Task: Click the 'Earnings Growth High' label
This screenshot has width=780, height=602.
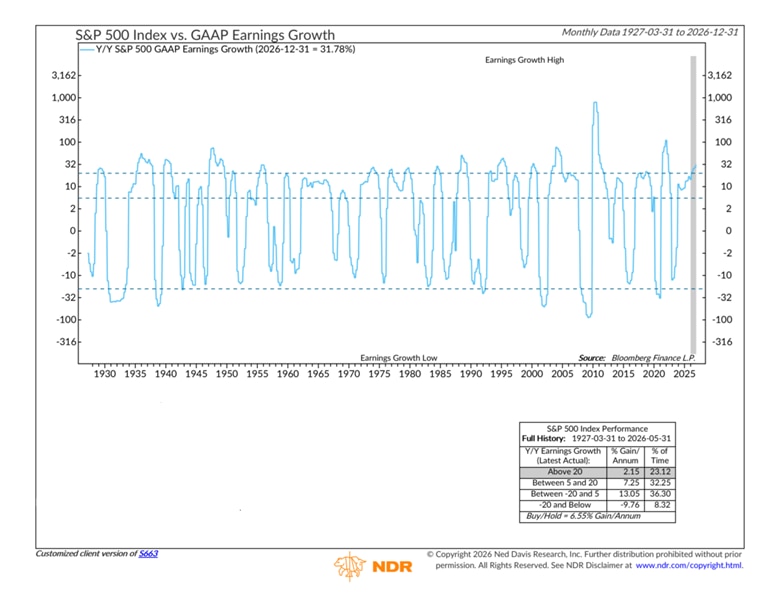Action: pos(524,60)
